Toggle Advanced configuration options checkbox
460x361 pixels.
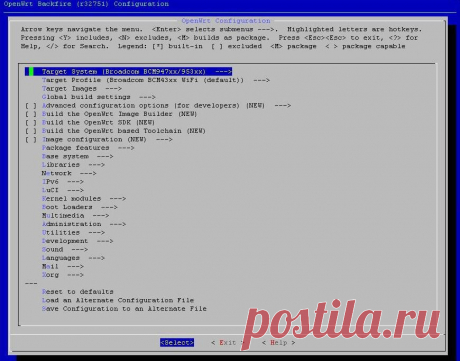click(x=31, y=106)
